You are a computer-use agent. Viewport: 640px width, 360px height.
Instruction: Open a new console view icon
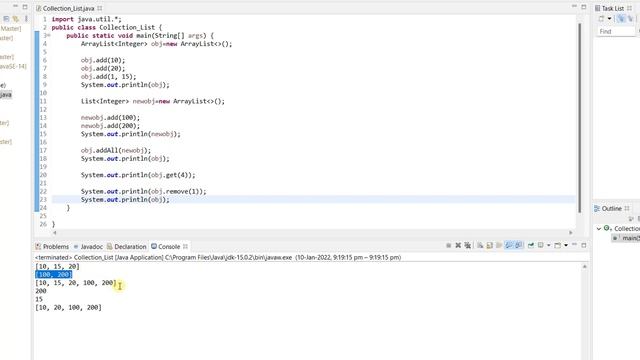tap(558, 245)
